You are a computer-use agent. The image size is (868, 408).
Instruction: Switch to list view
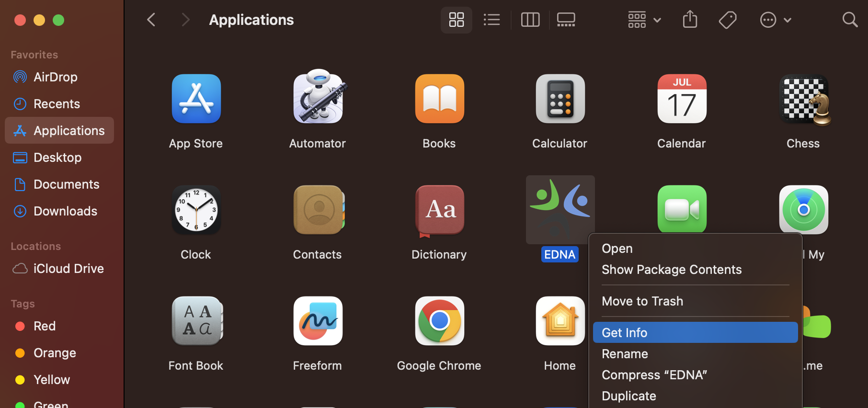pyautogui.click(x=492, y=20)
